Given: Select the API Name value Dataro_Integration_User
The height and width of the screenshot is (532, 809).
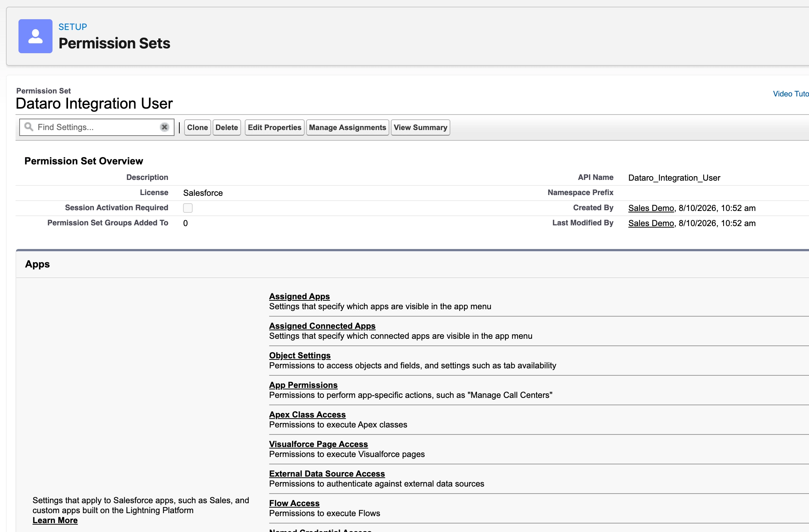Looking at the screenshot, I should click(674, 178).
